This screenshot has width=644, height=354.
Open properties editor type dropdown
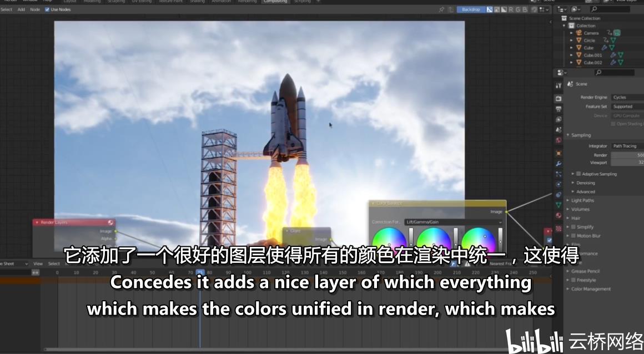click(561, 73)
